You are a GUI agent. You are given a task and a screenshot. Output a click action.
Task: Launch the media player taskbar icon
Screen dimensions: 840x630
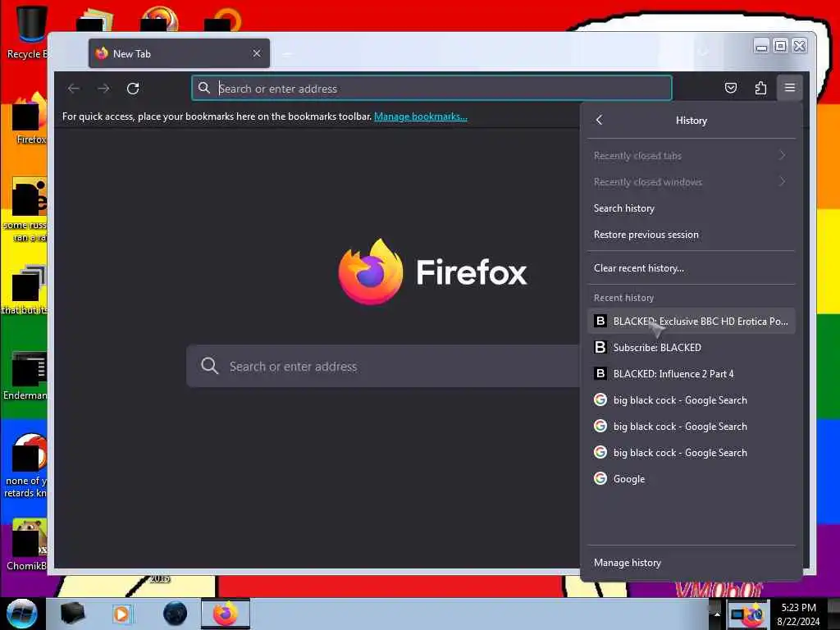point(122,614)
